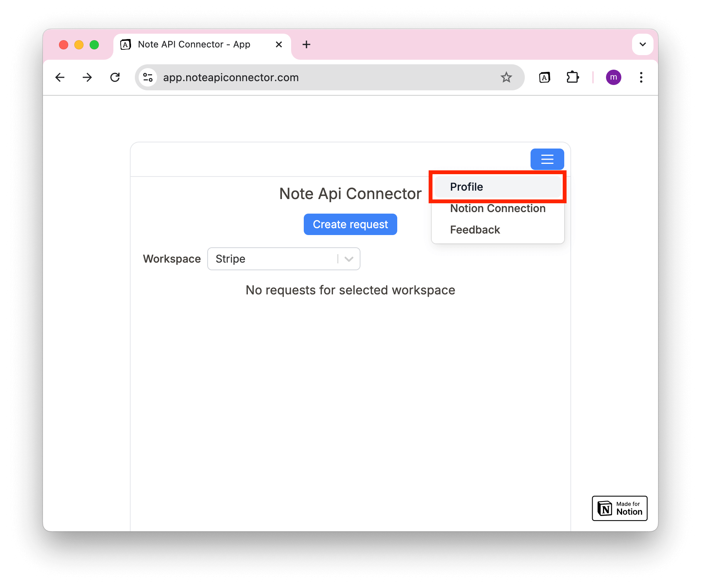Viewport: 701px width, 588px height.
Task: Click the Made for Notion badge
Action: [619, 508]
